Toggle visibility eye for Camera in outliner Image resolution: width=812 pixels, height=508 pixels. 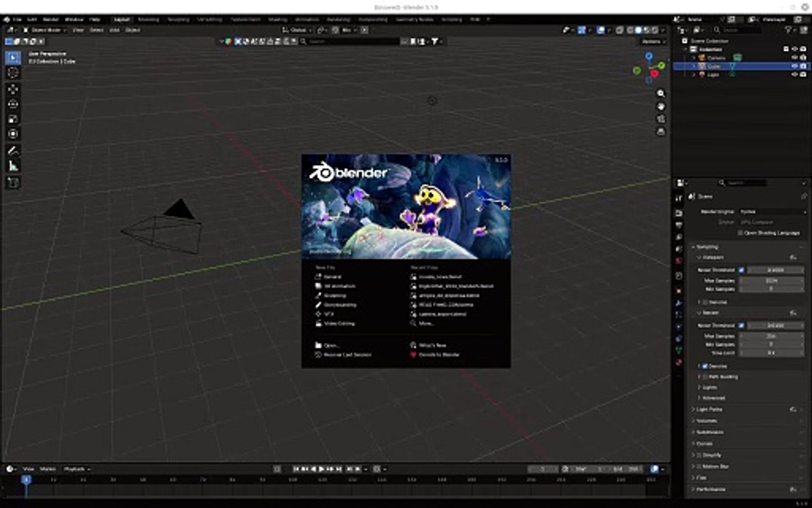[x=794, y=58]
